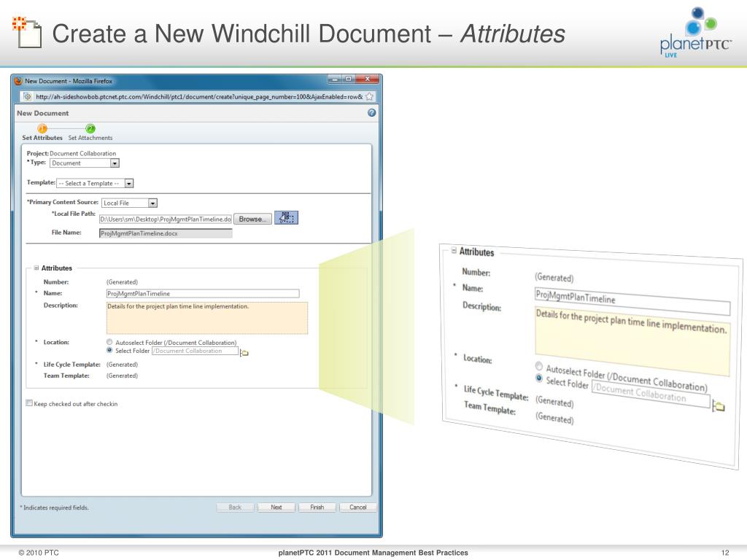Image resolution: width=747 pixels, height=560 pixels.
Task: Click the drag-and-drop file icon beside Browse
Action: point(286,218)
